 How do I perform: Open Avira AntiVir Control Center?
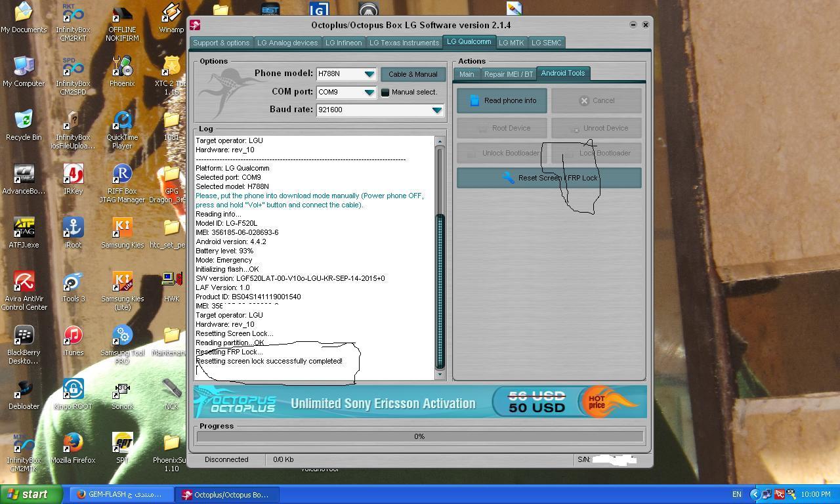click(24, 291)
